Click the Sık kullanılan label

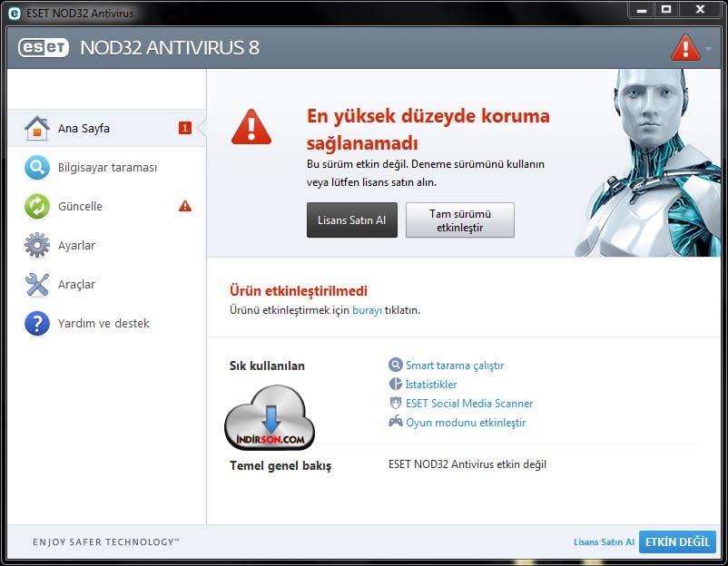pyautogui.click(x=267, y=366)
